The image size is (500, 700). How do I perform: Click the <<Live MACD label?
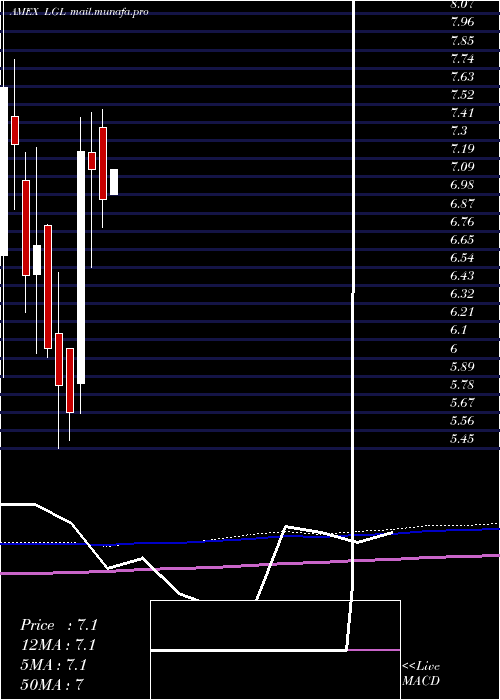click(x=421, y=674)
